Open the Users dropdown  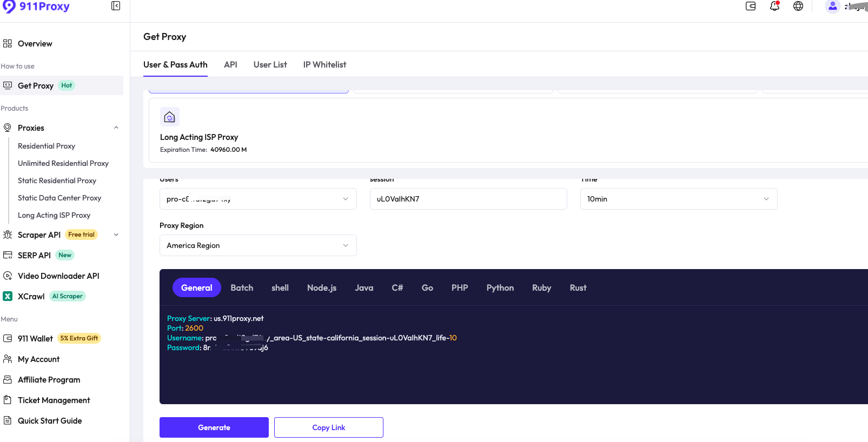258,199
